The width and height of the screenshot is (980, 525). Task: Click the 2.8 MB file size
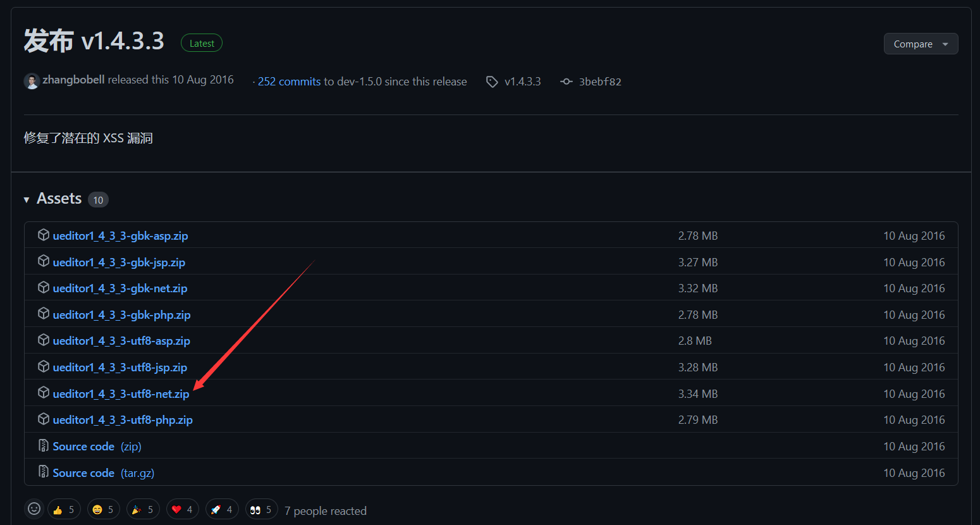695,341
